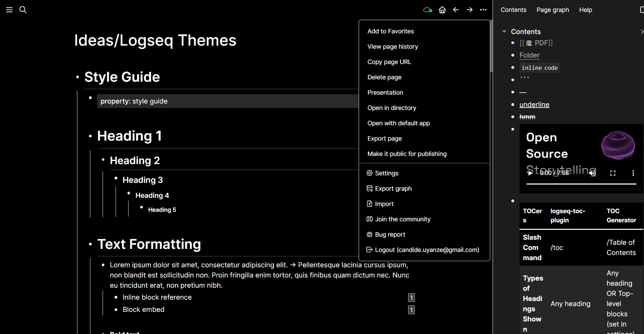This screenshot has height=334, width=644.
Task: Collapse the Heading 1 bullet
Action: (x=90, y=136)
